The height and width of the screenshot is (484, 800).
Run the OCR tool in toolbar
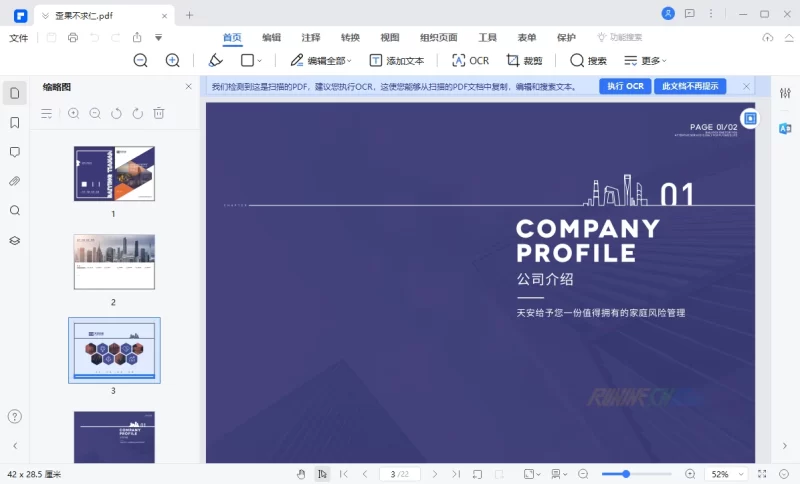tap(470, 60)
